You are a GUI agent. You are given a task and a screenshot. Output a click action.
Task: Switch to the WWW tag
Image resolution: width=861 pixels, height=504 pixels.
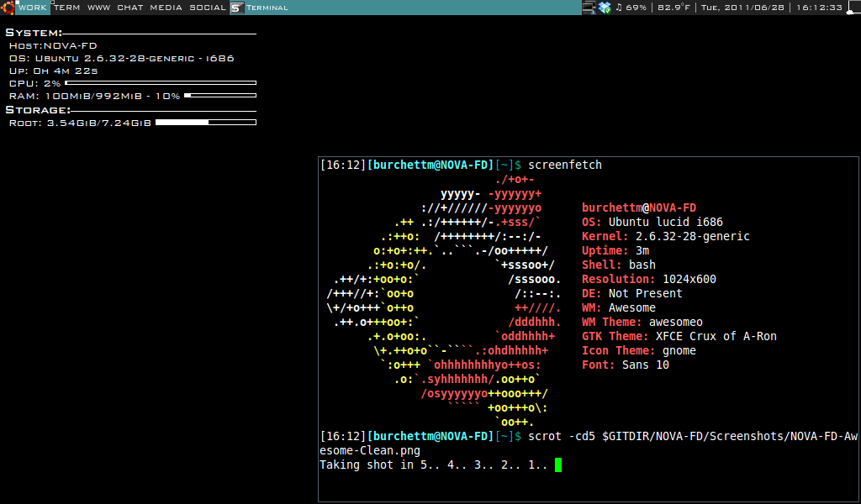tap(99, 8)
